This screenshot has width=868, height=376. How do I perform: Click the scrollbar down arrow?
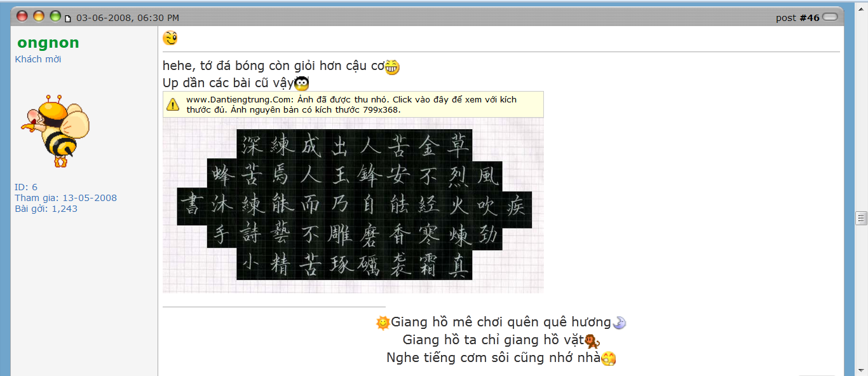(862, 371)
